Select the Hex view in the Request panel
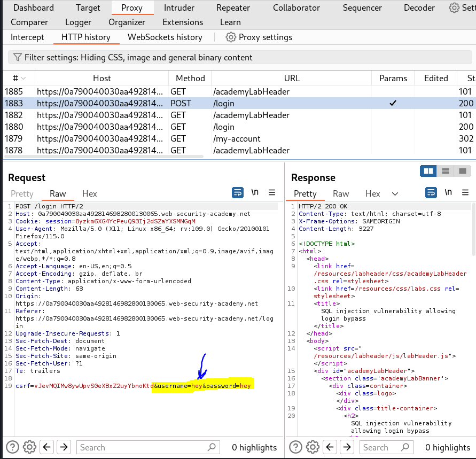The height and width of the screenshot is (459, 476). (x=89, y=193)
